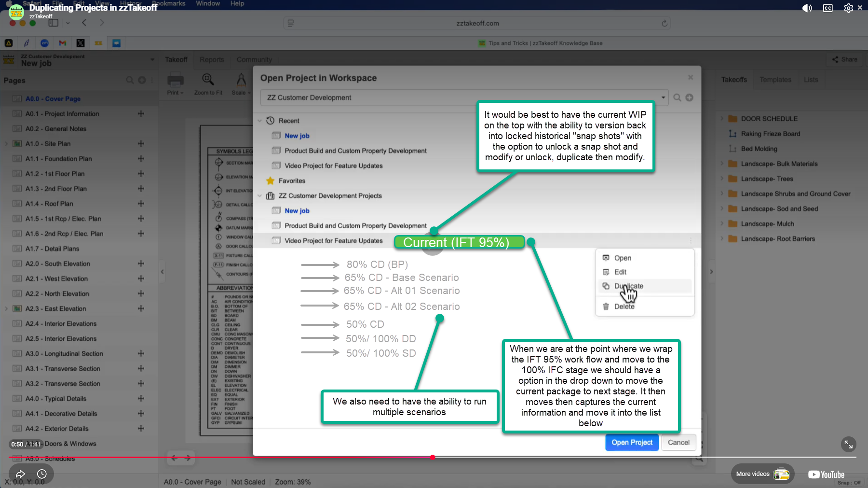Click the Zoom to Fit magnifier icon
The image size is (868, 488).
208,80
